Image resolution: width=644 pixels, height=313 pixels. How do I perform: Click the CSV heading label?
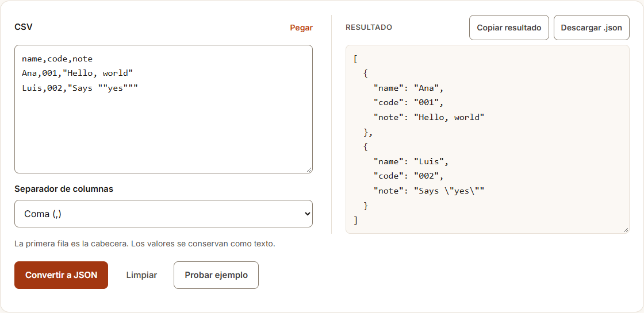24,27
